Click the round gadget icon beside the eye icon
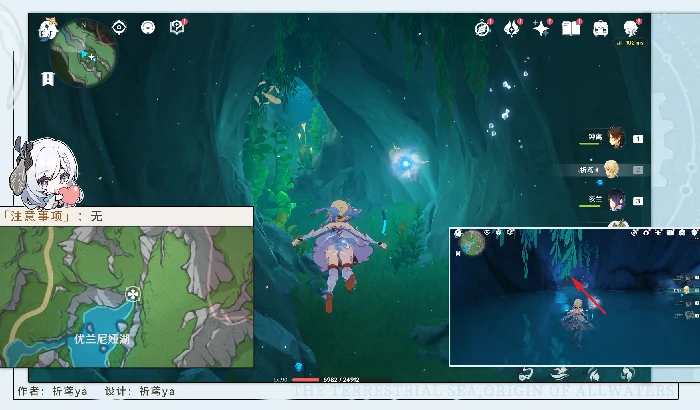The height and width of the screenshot is (410, 700). (x=148, y=28)
